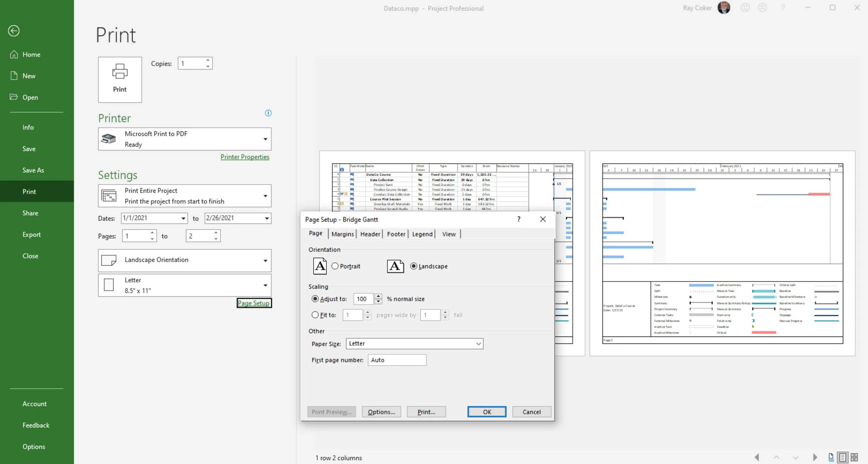
Task: Click the happy face feedback icon
Action: [745, 8]
